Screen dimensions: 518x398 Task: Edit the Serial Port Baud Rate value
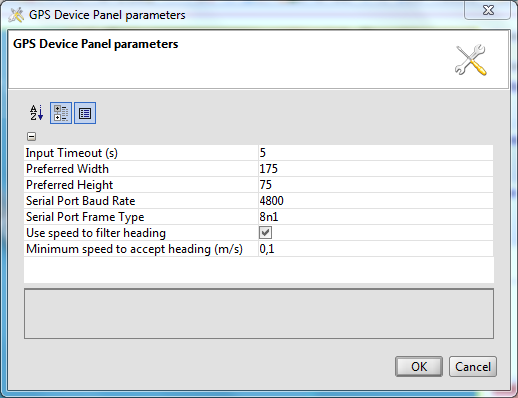(x=376, y=201)
